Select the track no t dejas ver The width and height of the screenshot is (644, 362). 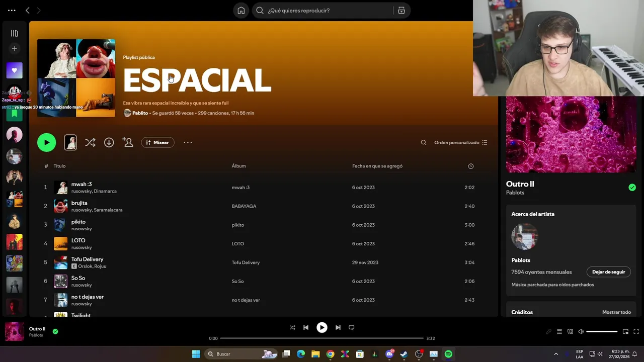click(263, 300)
